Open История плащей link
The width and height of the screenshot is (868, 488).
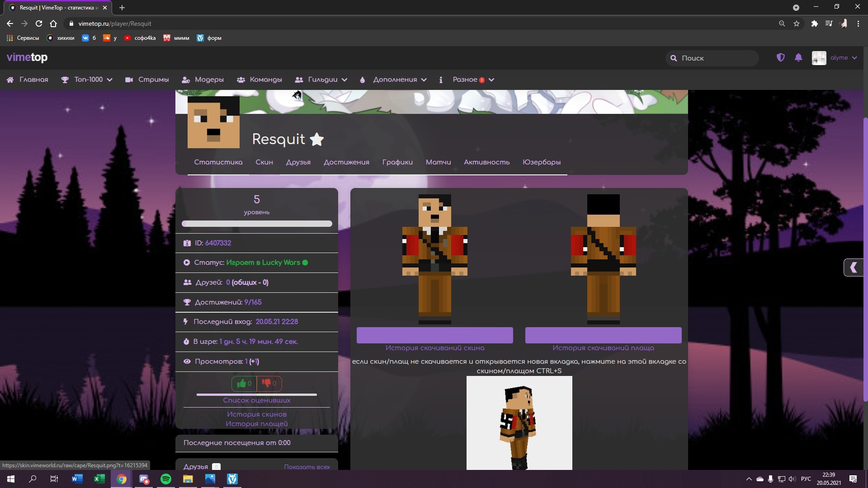pos(257,424)
